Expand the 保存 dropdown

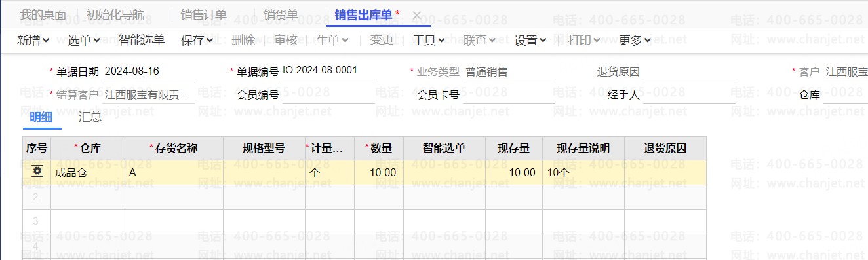197,41
